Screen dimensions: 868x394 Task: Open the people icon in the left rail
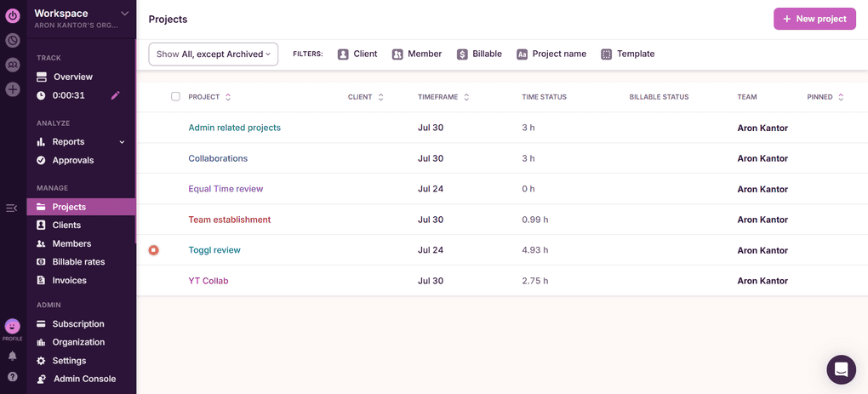tap(13, 65)
